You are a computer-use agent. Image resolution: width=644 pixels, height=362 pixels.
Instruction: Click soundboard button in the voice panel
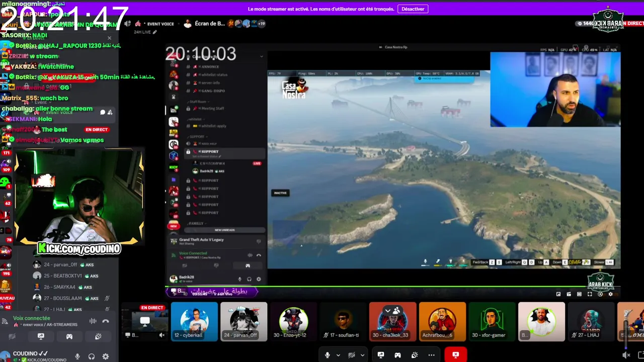[98, 336]
